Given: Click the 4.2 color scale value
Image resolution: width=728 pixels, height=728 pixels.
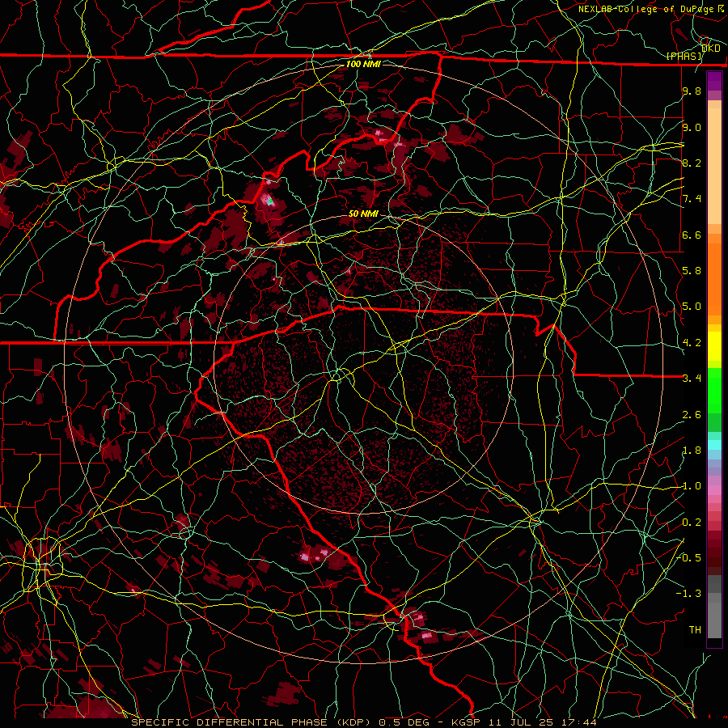Looking at the screenshot, I should (692, 343).
